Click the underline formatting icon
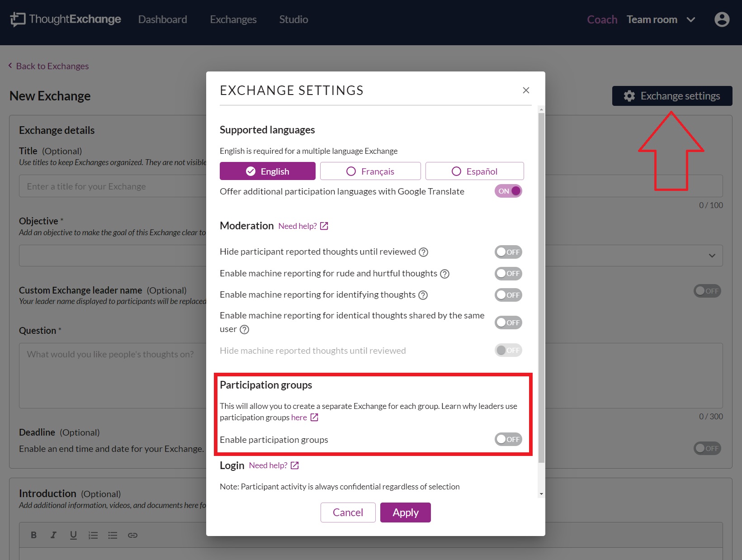The height and width of the screenshot is (560, 742). coord(73,535)
